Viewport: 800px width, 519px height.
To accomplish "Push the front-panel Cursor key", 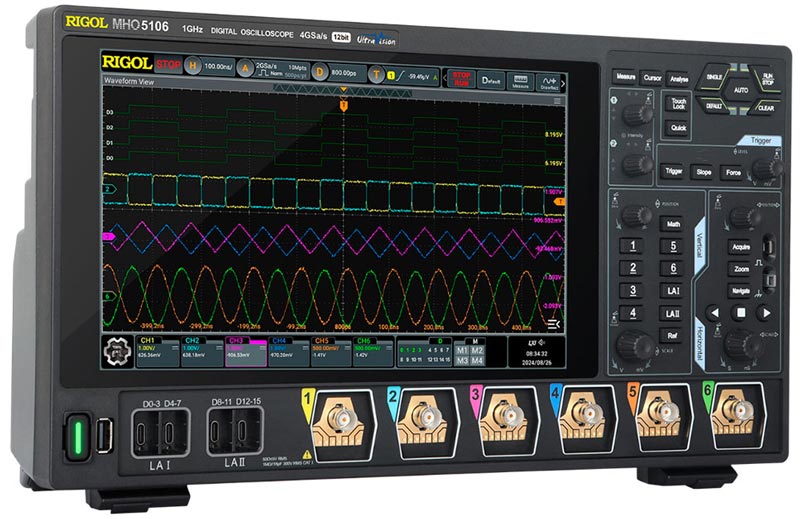I will (653, 78).
